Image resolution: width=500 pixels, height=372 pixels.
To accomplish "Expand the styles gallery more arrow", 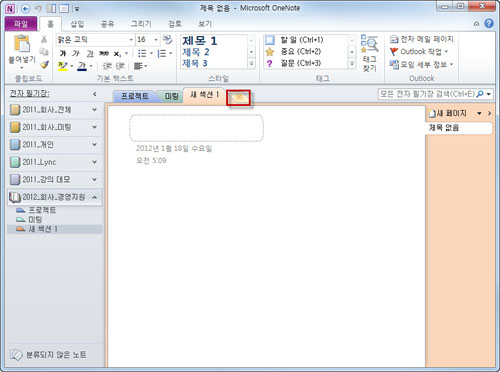I will click(x=252, y=63).
